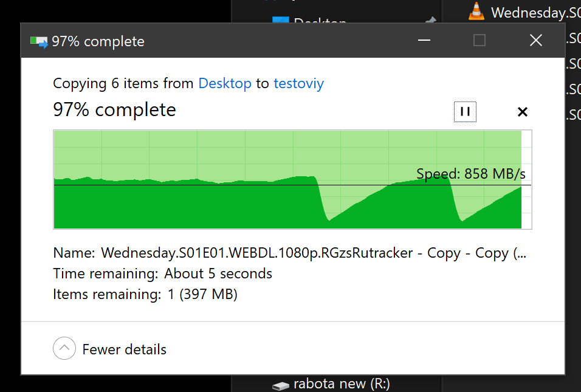This screenshot has width=581, height=392.
Task: Open the Desktop source folder link
Action: point(225,83)
